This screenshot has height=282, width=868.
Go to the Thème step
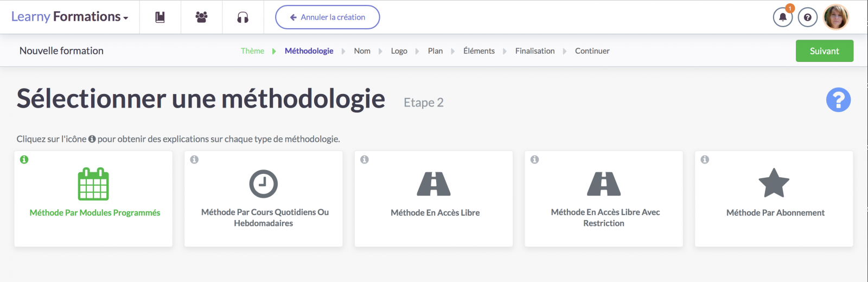(x=252, y=51)
